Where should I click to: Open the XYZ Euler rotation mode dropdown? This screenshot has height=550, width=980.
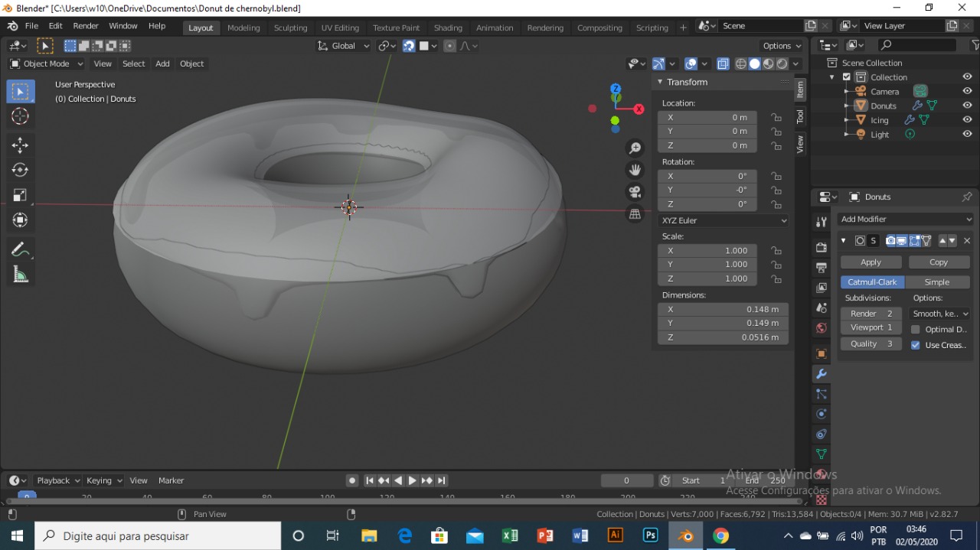click(x=723, y=220)
